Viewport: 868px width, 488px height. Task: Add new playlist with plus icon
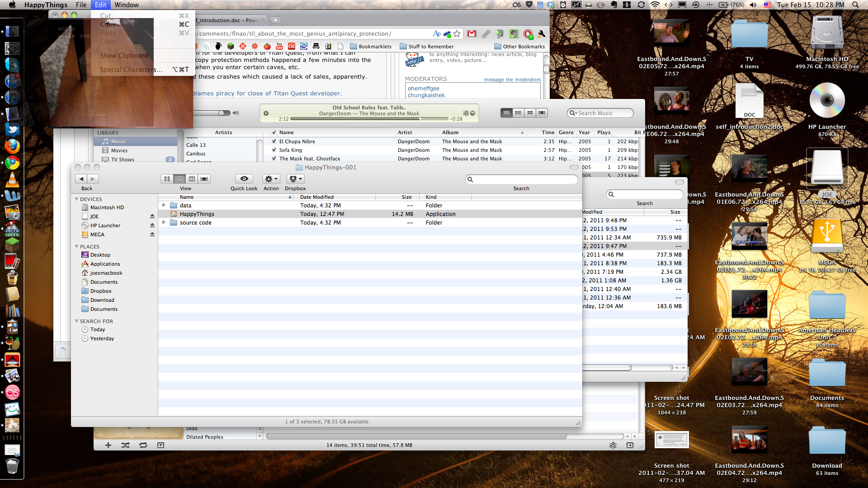[x=108, y=445]
